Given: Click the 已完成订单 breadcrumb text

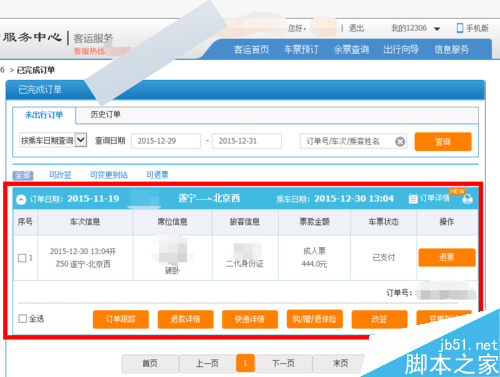Looking at the screenshot, I should tap(36, 70).
